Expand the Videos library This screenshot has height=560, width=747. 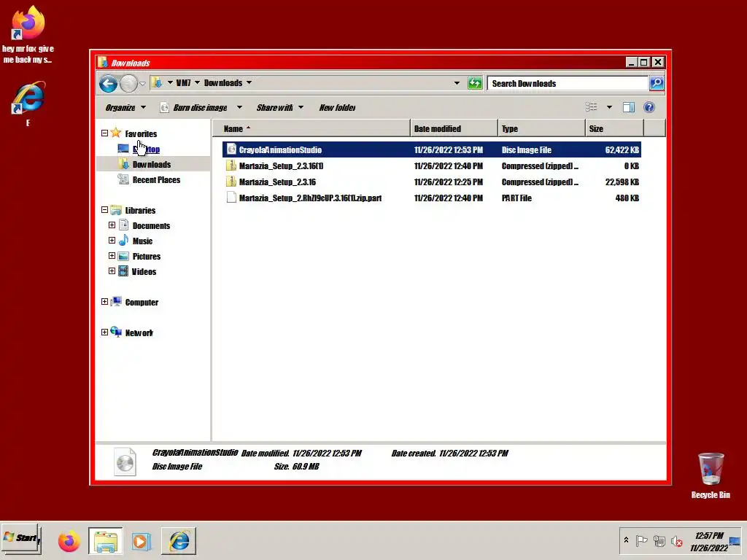pyautogui.click(x=112, y=271)
